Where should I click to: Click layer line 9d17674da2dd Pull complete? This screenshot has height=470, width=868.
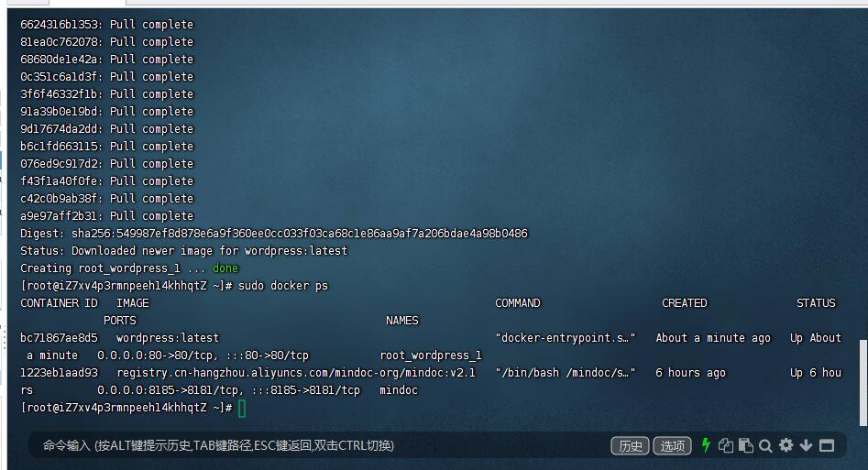tap(107, 128)
